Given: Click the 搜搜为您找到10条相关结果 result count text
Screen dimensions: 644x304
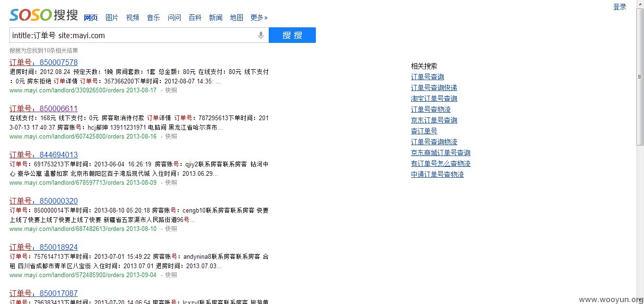Looking at the screenshot, I should point(44,50).
